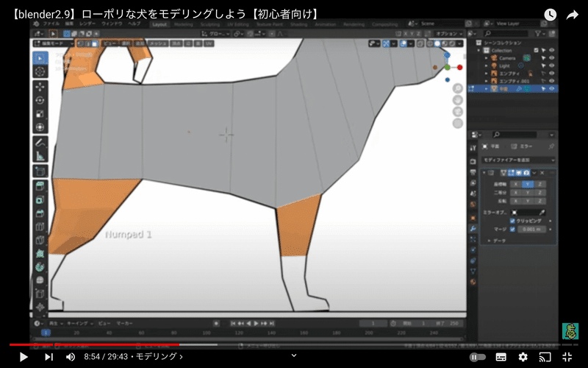Select the Inset Faces tool

[40, 199]
